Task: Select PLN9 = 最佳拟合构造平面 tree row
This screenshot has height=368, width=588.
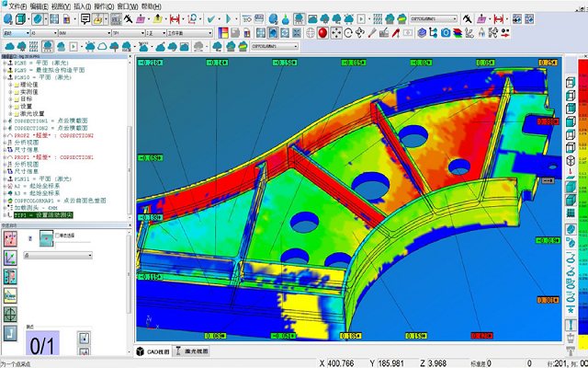Action: [49, 70]
